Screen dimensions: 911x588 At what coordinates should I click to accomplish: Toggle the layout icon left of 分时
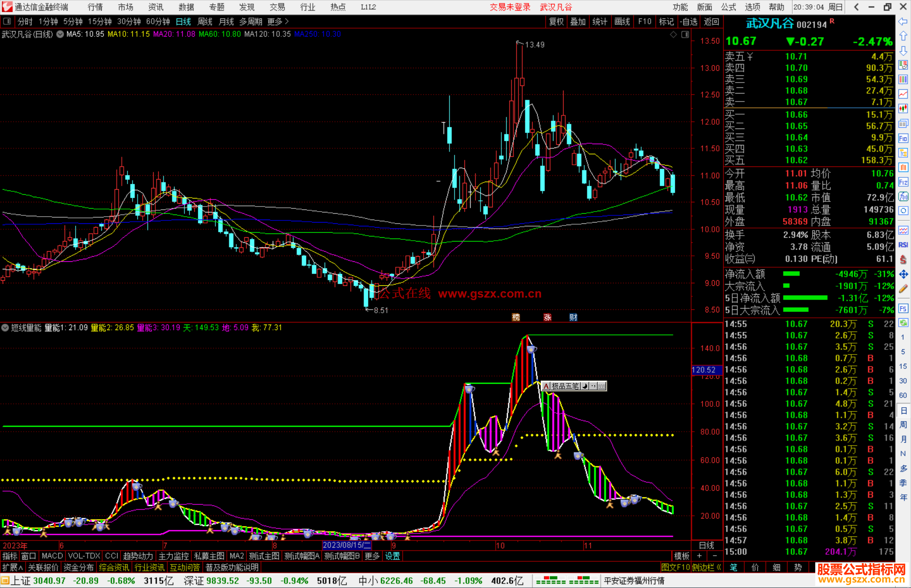pos(7,21)
